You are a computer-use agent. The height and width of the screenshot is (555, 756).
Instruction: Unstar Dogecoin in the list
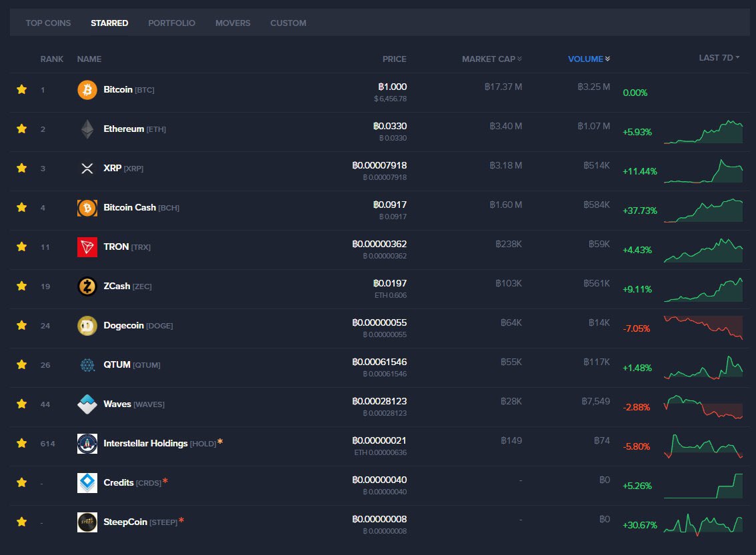pyautogui.click(x=22, y=325)
